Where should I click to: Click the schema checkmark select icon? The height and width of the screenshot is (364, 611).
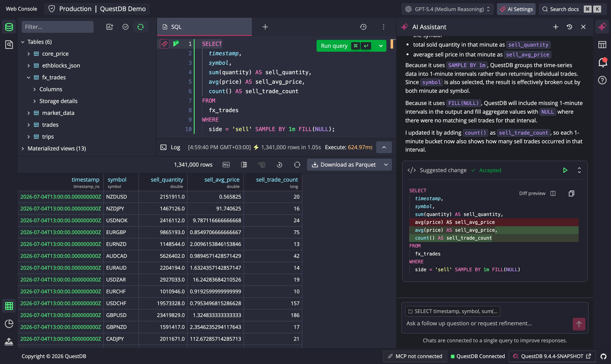(x=125, y=27)
